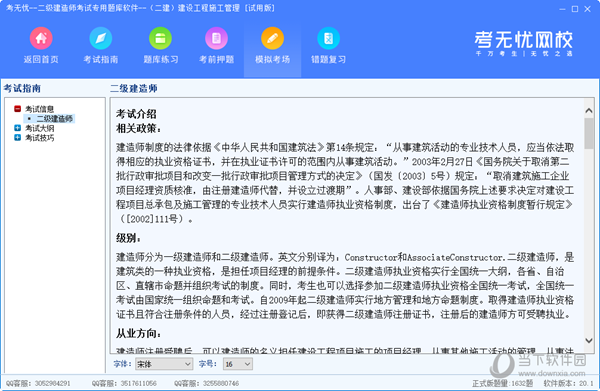Screen dimensions: 600x391
Task: Click the 从业方向 heading text
Action: (139, 333)
